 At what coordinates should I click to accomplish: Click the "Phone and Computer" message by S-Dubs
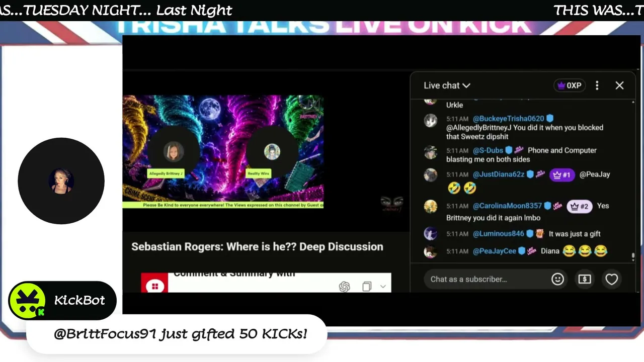(x=521, y=155)
